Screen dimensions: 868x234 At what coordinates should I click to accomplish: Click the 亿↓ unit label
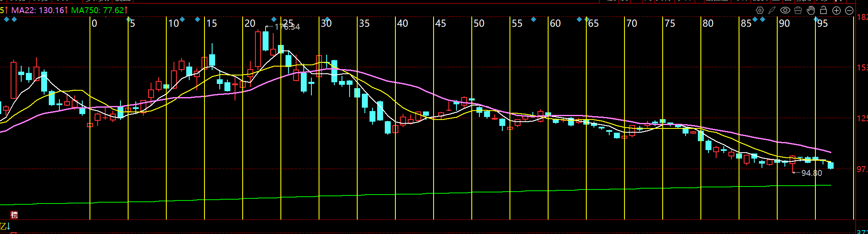tap(6, 226)
